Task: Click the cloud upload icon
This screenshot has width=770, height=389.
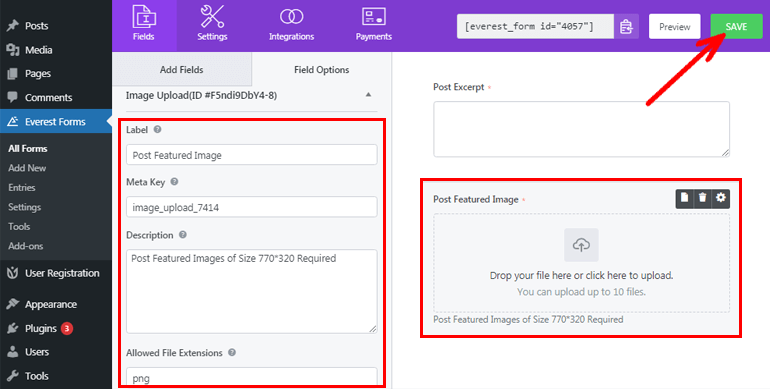Action: point(581,245)
